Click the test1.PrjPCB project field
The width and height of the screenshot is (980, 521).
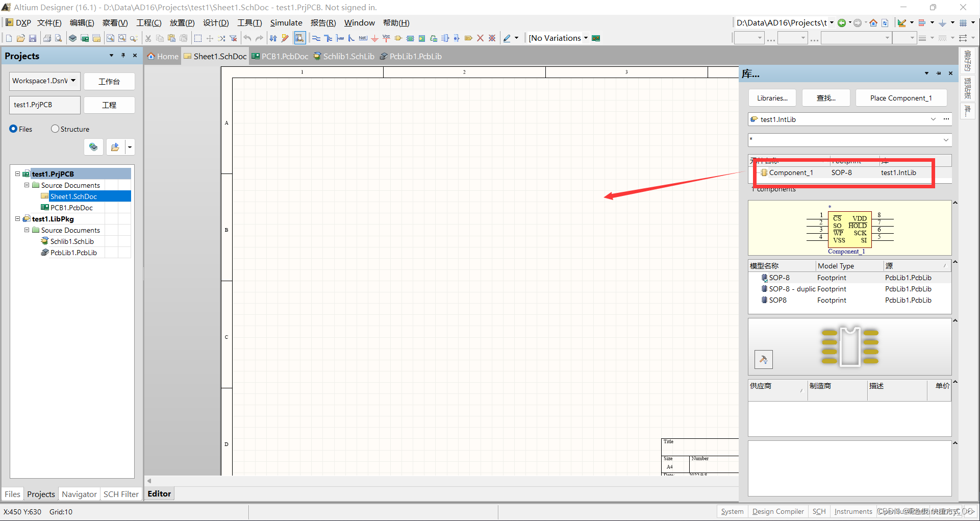45,105
